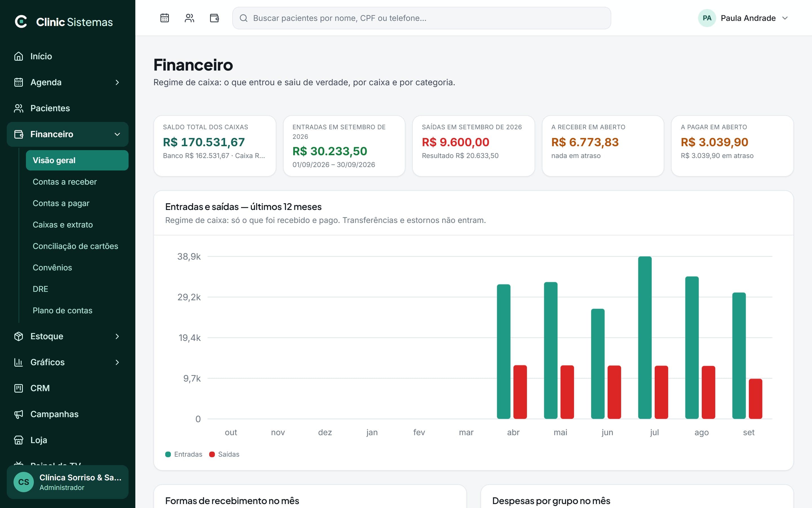Click the Gráficos bar chart icon
The image size is (812, 508).
(x=19, y=362)
